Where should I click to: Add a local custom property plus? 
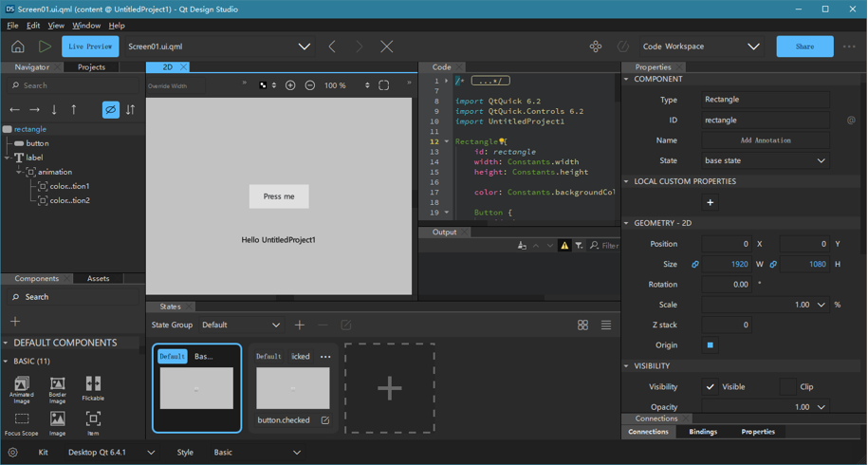coord(711,203)
